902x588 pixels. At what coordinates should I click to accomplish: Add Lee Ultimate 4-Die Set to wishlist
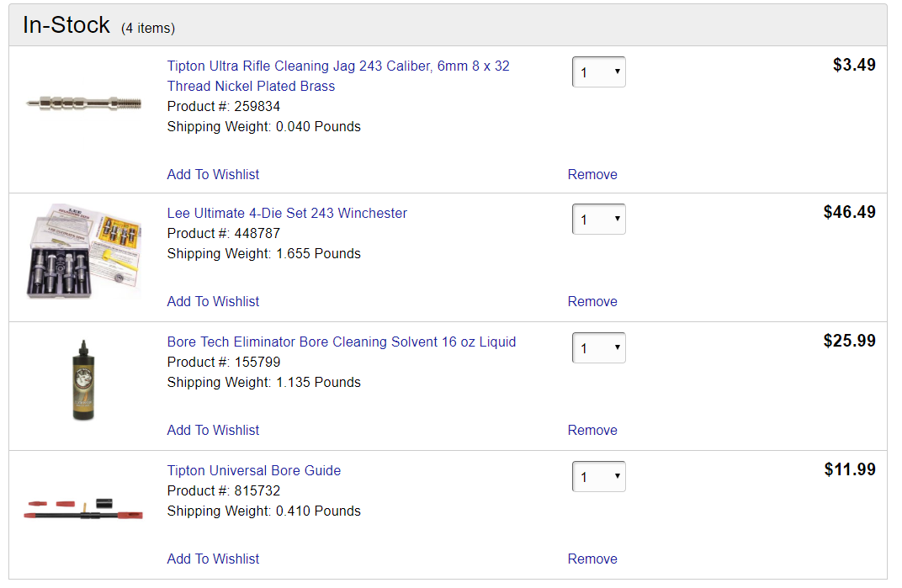click(x=213, y=301)
